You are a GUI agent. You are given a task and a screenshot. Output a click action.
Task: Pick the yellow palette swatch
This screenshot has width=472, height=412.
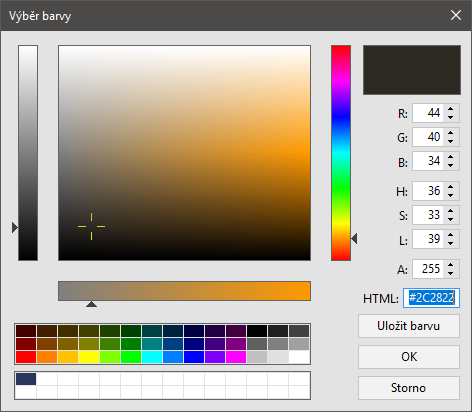pos(89,357)
